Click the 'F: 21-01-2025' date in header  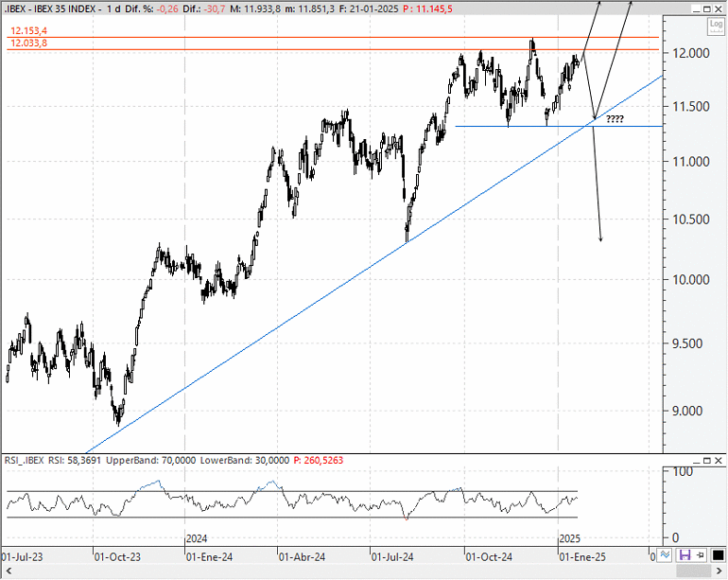point(369,9)
